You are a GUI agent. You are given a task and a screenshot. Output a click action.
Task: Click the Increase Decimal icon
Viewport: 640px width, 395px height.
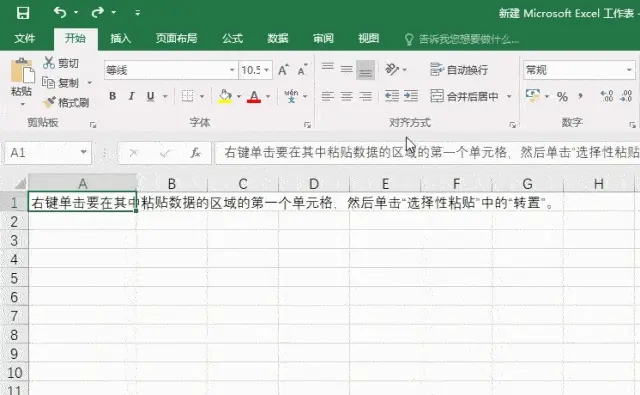pos(607,96)
